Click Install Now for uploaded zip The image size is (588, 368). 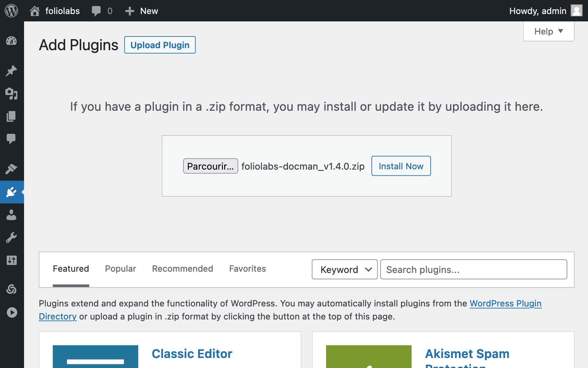point(401,166)
